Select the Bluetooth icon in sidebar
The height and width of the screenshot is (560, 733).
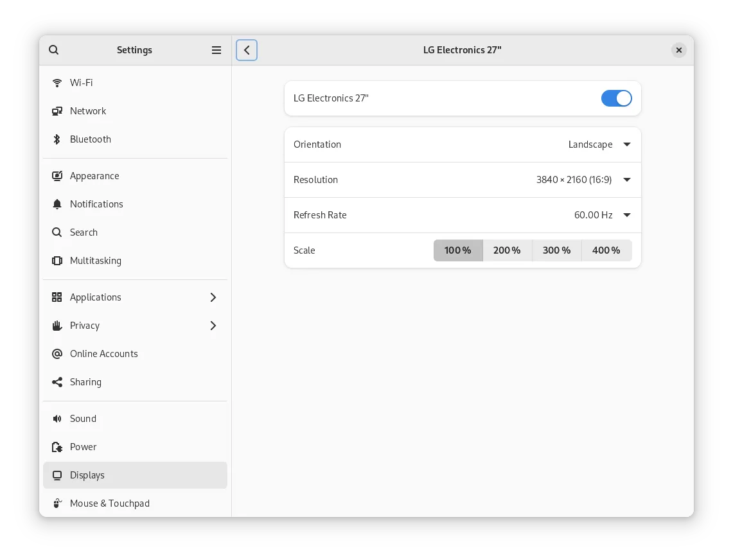[57, 139]
